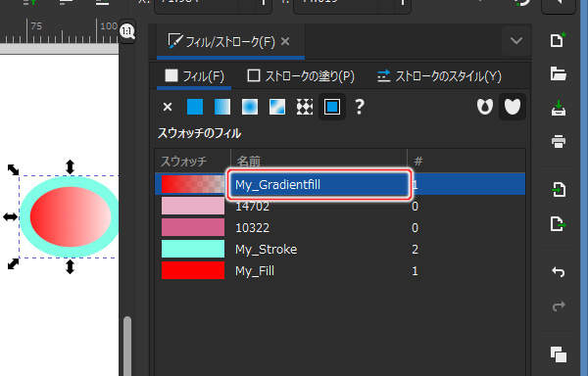Select the My_Stroke swatch name

[267, 250]
